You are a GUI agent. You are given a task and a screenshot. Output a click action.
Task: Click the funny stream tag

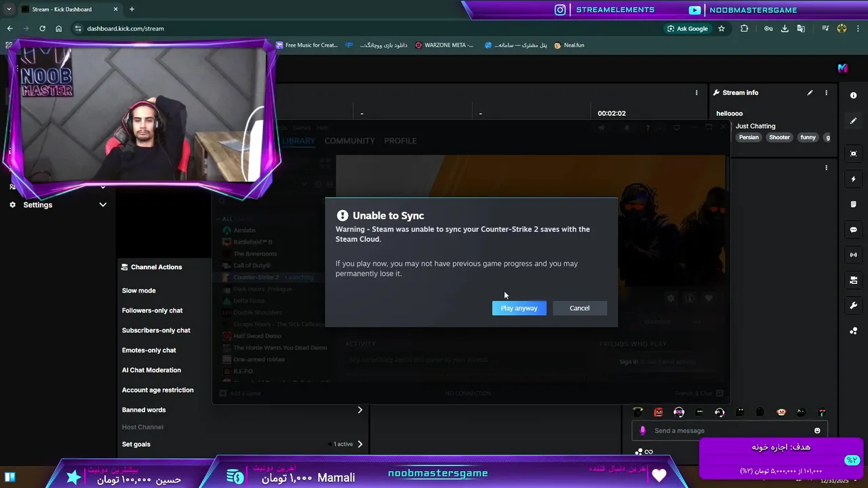coord(808,138)
